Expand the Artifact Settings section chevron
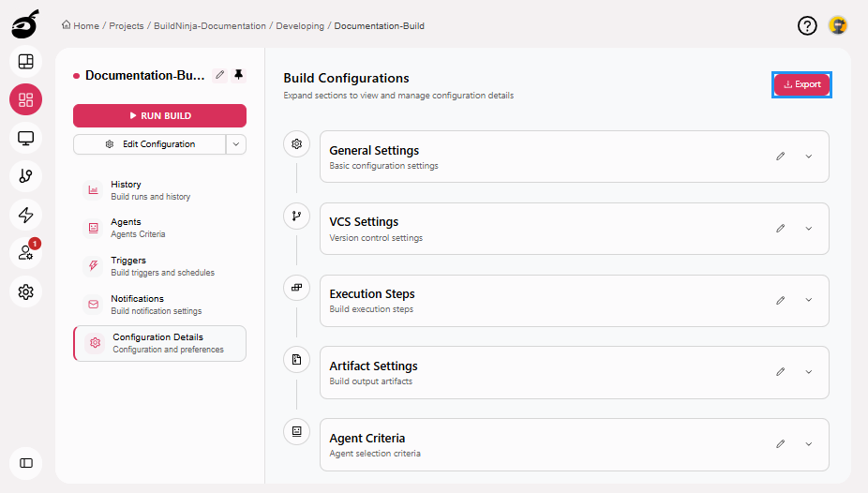 pyautogui.click(x=809, y=372)
